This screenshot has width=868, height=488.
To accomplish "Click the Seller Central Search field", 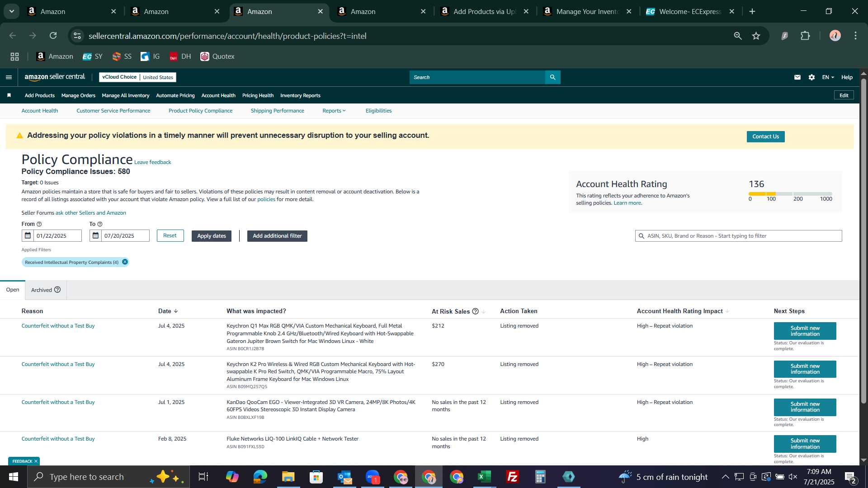I will click(477, 77).
